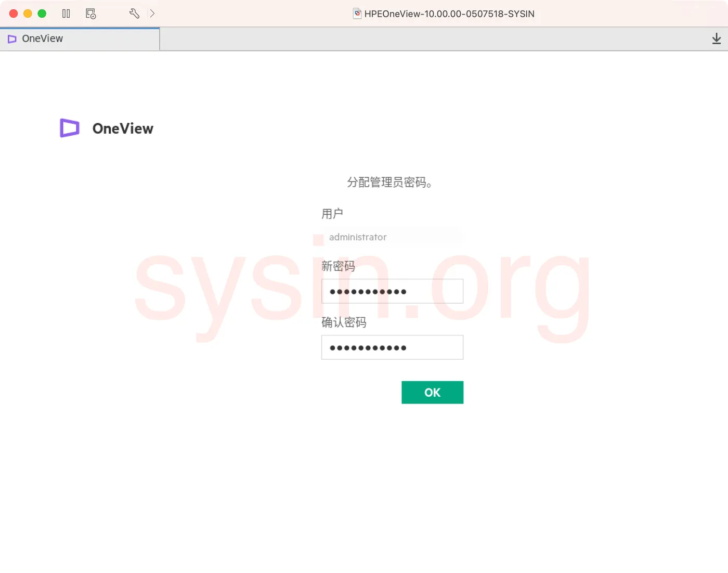
Task: Click the 确认密码 label
Action: click(344, 322)
